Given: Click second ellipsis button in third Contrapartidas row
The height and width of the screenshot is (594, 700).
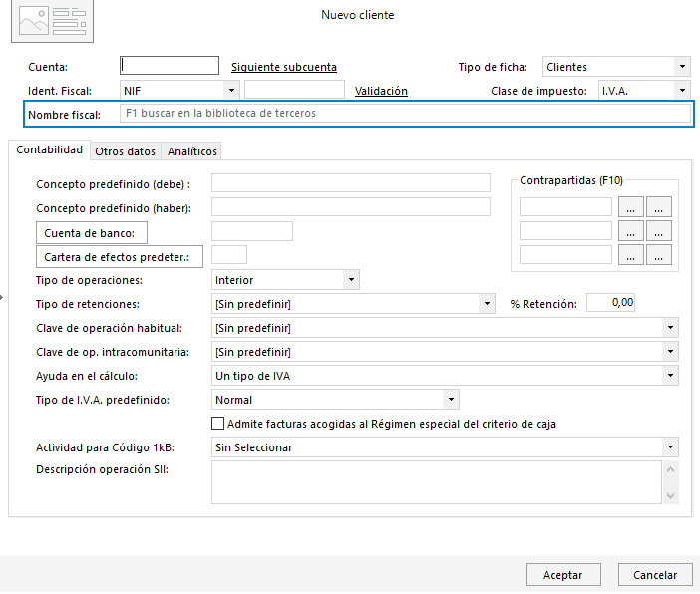Looking at the screenshot, I should coord(659,255).
